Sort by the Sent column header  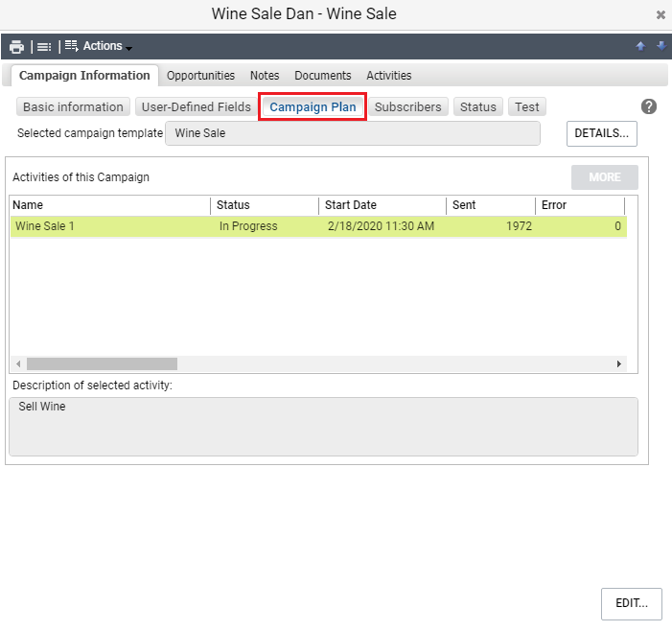[491, 205]
